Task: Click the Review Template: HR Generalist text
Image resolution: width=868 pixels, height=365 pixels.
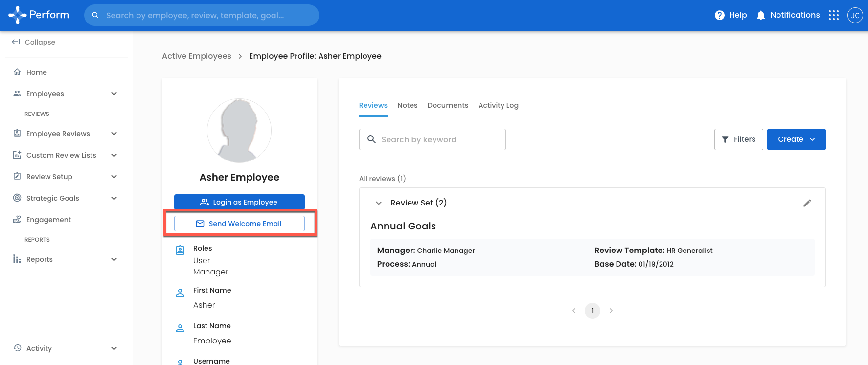Action: pyautogui.click(x=654, y=251)
